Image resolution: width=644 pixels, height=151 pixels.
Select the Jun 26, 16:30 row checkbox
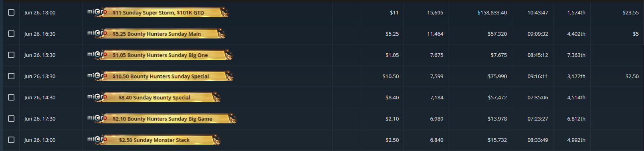click(11, 34)
